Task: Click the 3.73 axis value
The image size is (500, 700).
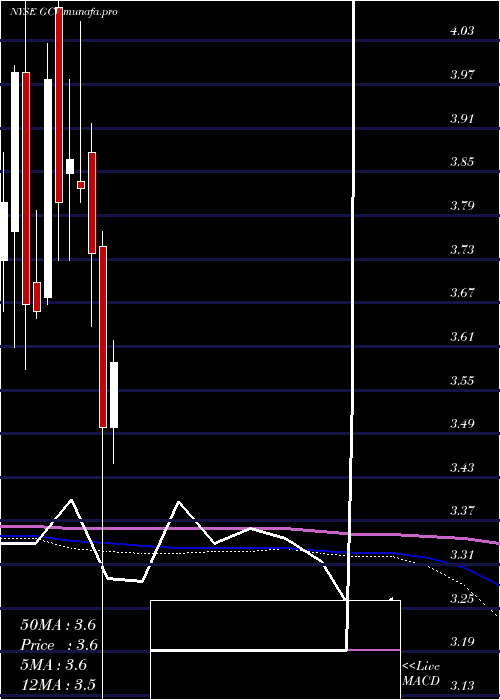Action: pyautogui.click(x=462, y=249)
